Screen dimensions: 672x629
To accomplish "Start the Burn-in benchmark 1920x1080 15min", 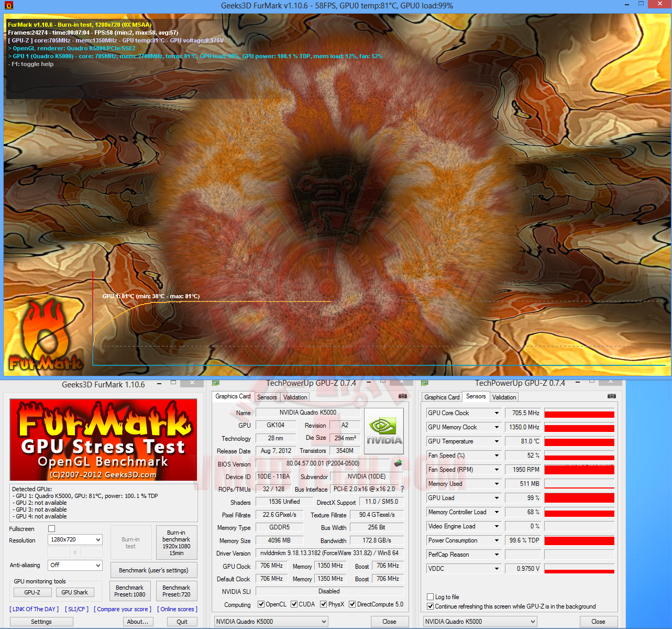I will 177,543.
